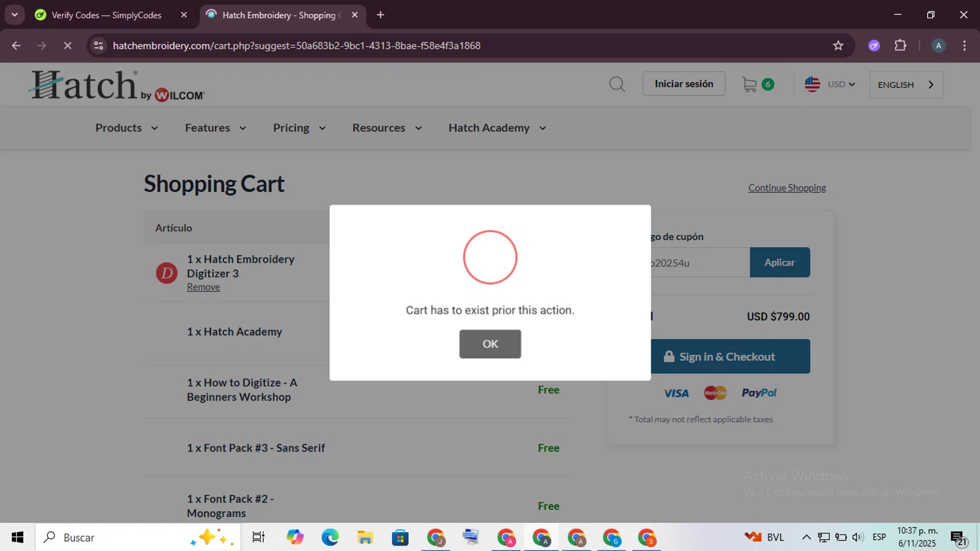
Task: Open the Chrome three-dot menu
Action: tap(964, 46)
